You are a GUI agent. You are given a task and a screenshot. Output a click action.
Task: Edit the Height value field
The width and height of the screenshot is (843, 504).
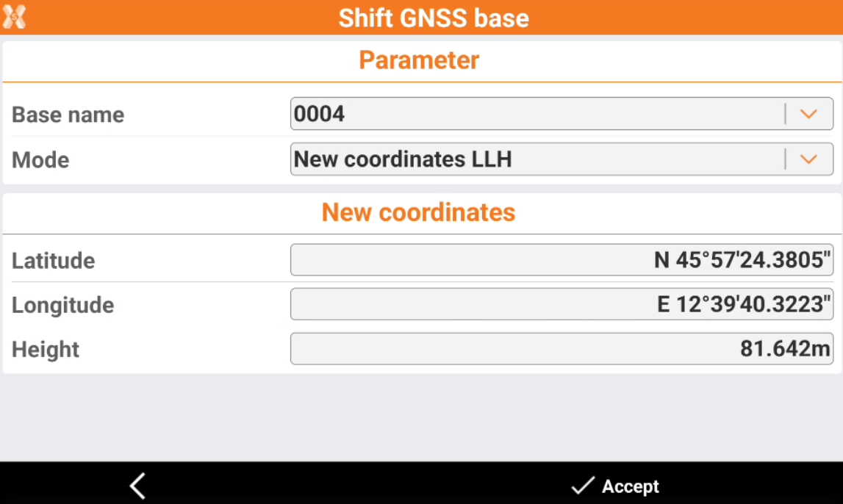[562, 349]
